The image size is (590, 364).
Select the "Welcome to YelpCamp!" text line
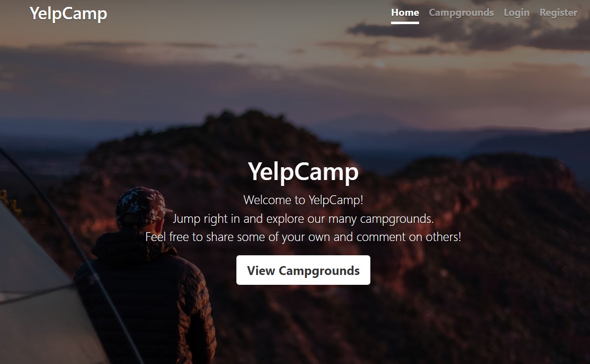click(303, 200)
